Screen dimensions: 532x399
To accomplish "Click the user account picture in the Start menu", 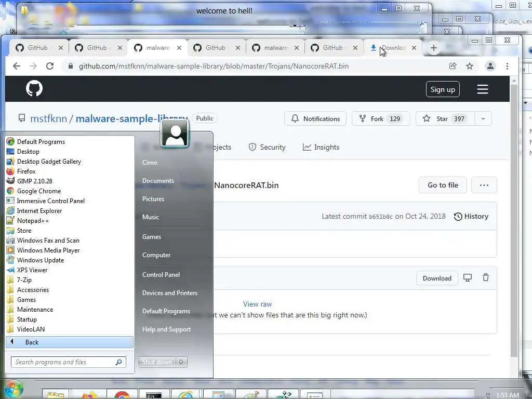I will pyautogui.click(x=175, y=134).
